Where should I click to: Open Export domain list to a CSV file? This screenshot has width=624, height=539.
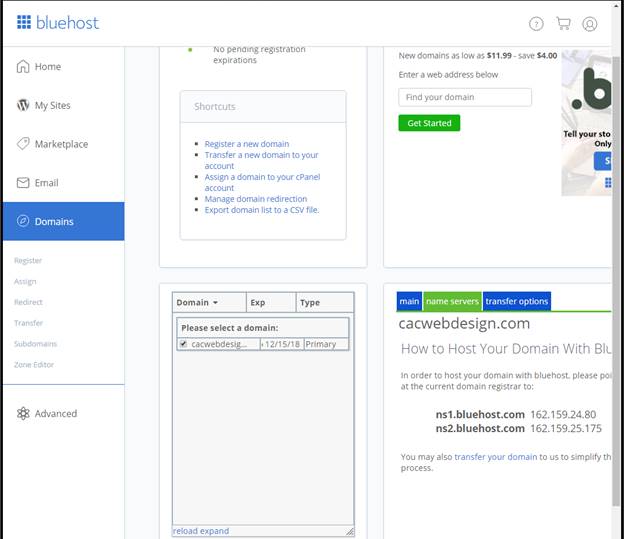click(x=262, y=210)
